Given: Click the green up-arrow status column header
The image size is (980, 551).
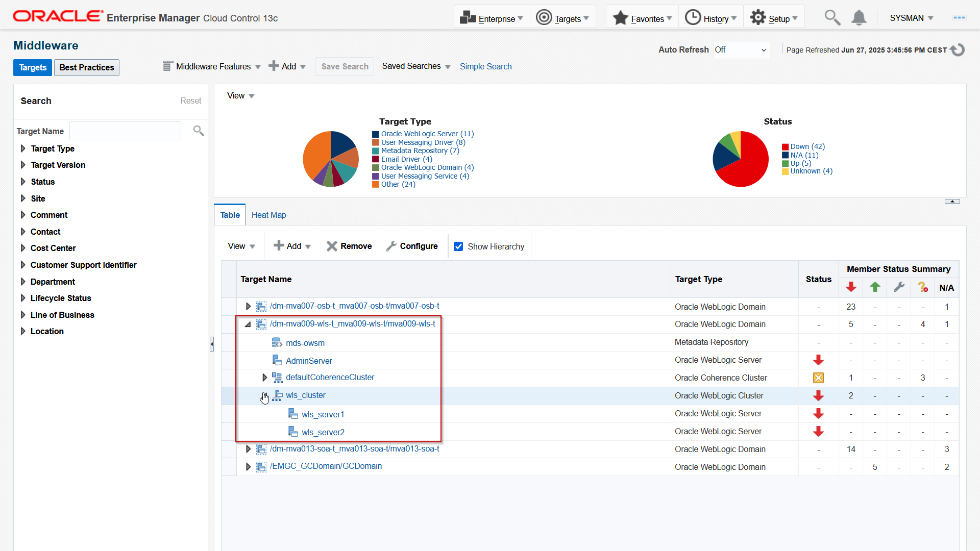Looking at the screenshot, I should click(875, 287).
